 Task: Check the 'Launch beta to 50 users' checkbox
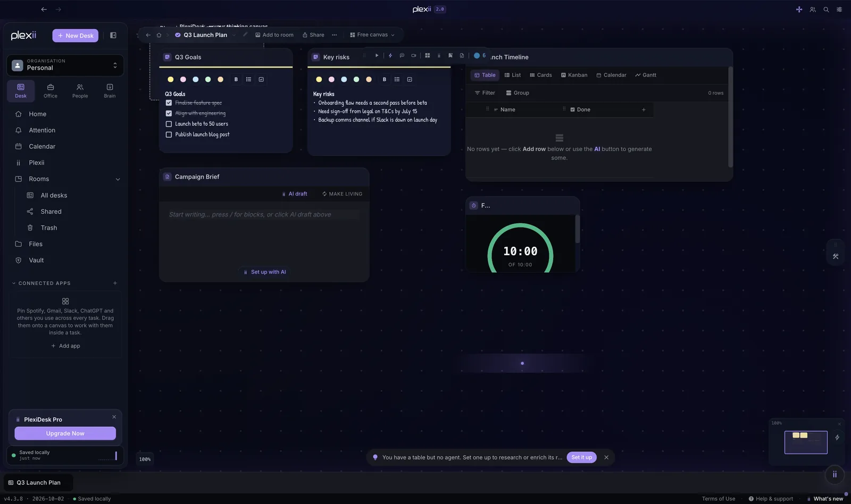(x=169, y=124)
